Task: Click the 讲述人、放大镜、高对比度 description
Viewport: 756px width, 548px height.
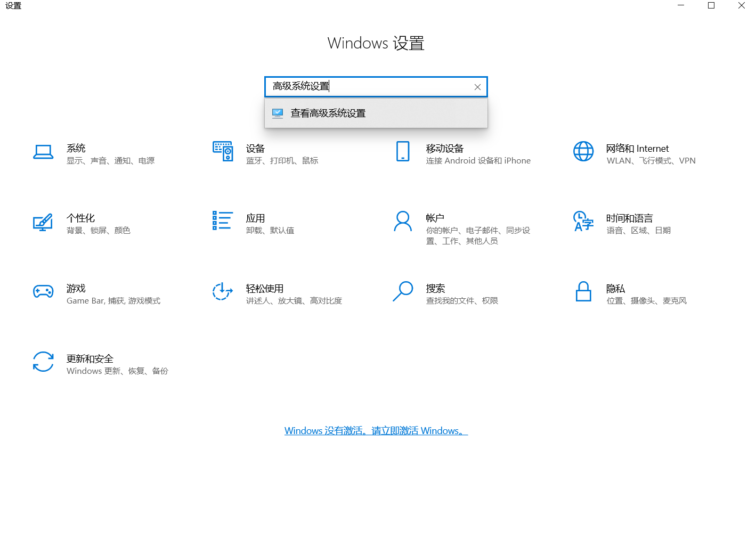Action: pyautogui.click(x=294, y=301)
